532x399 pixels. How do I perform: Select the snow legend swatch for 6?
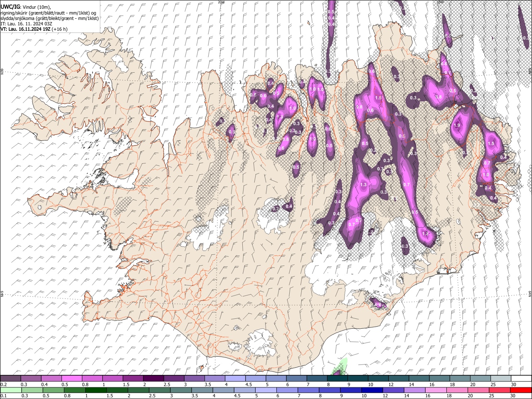pos(296,378)
